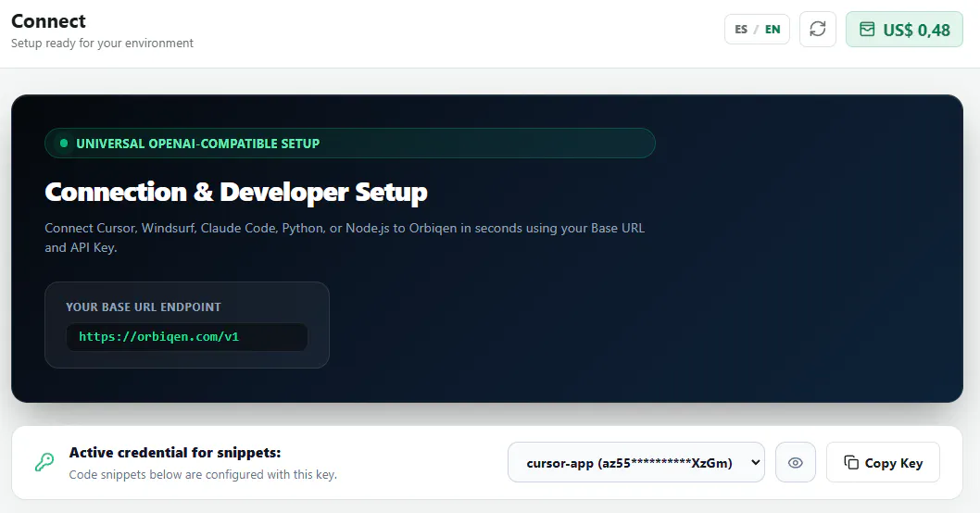Open the cursor-app credential dropdown
Screen dimensions: 980x513
(x=635, y=462)
